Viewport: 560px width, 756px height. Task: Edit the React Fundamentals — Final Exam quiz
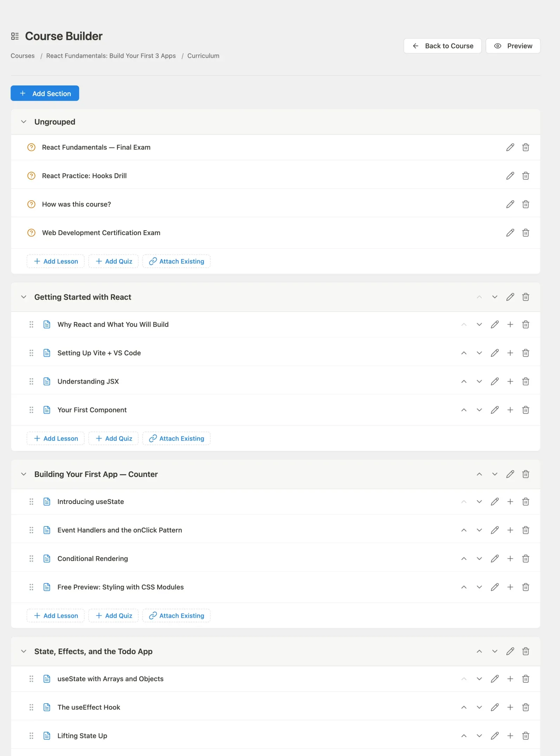pos(510,147)
